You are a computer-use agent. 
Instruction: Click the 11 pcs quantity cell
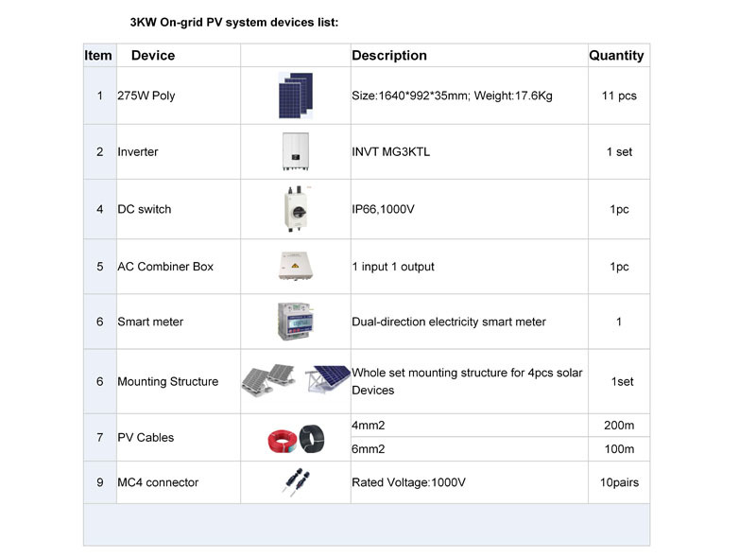619,96
